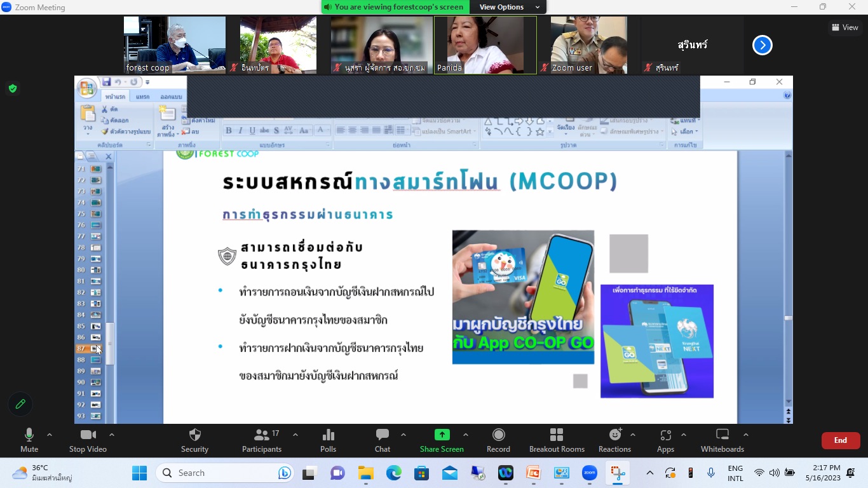Expand the audio options arrow beside Mute

click(50, 435)
